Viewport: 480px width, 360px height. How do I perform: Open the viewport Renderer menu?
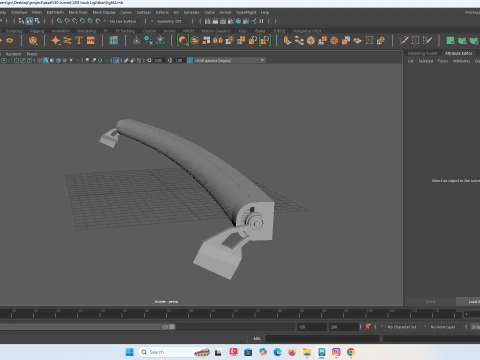tap(14, 54)
